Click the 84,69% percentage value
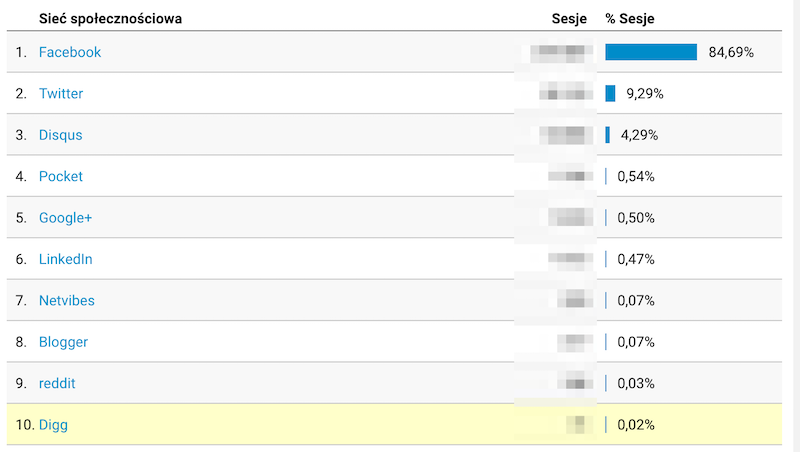 (x=731, y=52)
